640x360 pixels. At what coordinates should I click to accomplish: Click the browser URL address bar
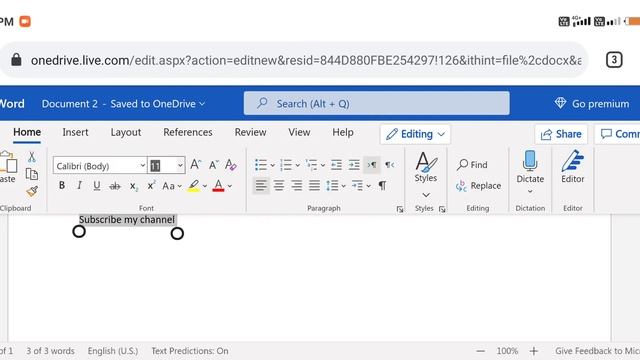click(294, 60)
